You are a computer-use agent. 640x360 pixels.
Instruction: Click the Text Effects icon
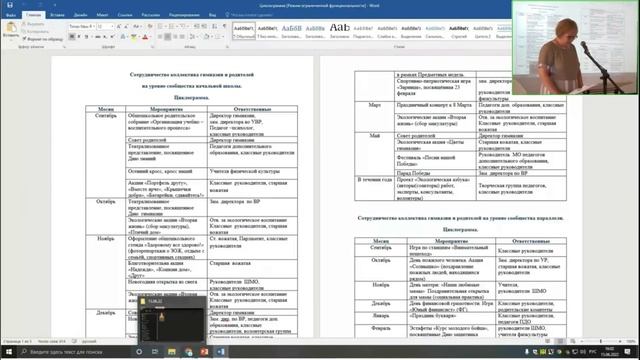pos(123,37)
